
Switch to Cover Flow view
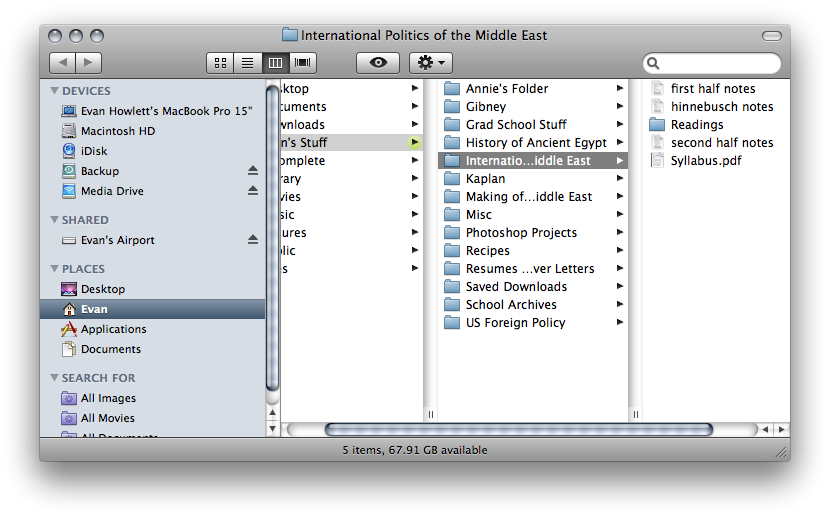(303, 63)
